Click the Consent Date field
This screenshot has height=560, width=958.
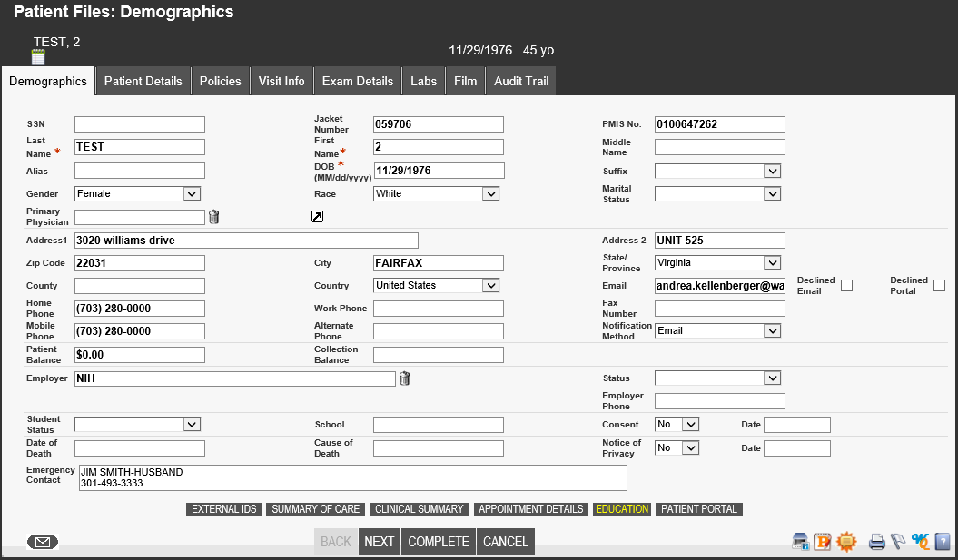click(797, 425)
